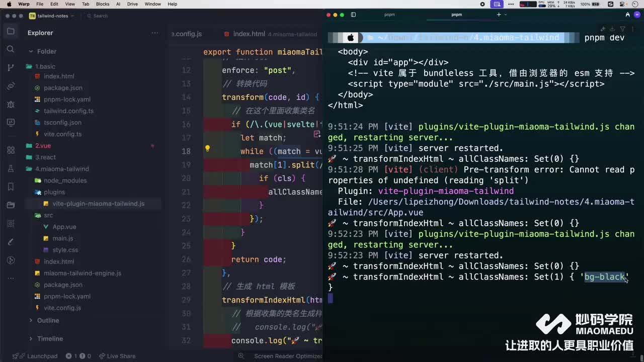644x362 pixels.
Task: Expand the 2.vue folder
Action: tap(43, 146)
